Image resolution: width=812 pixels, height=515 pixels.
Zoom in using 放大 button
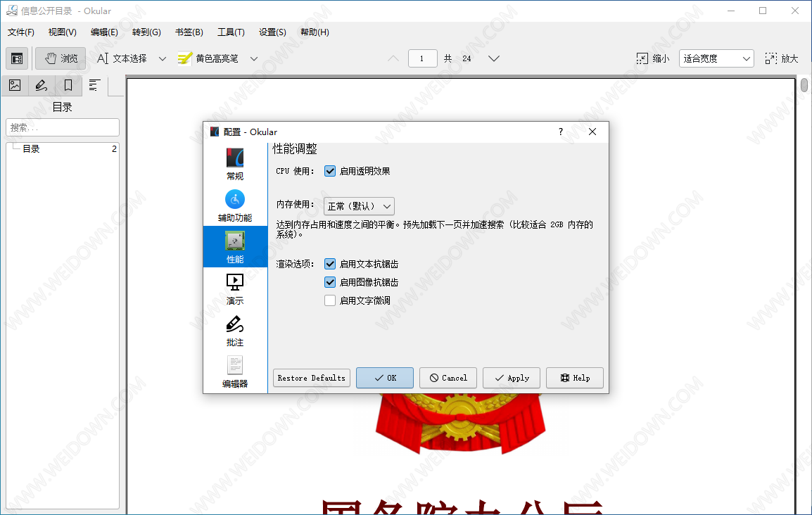[782, 58]
